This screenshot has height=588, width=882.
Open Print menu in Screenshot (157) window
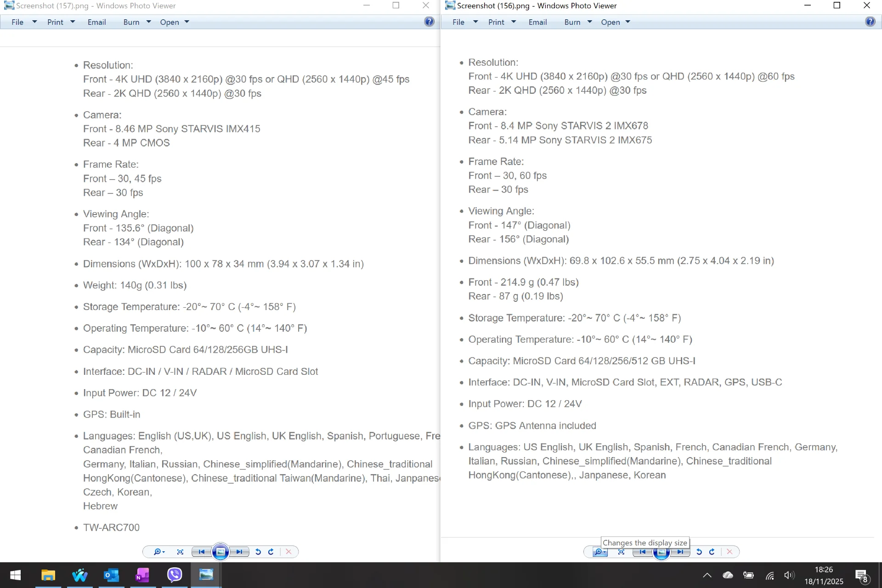(55, 22)
